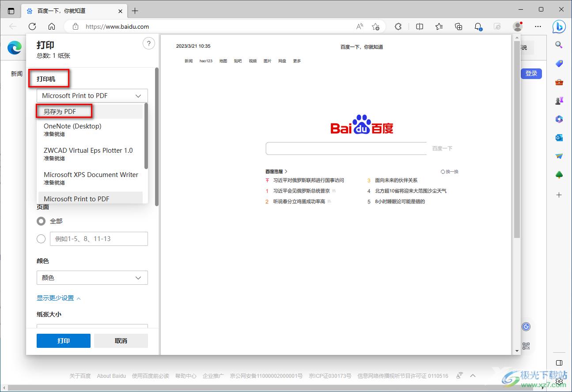This screenshot has width=572, height=392.
Task: Click the 新闻 link on Baidu page
Action: [x=17, y=74]
